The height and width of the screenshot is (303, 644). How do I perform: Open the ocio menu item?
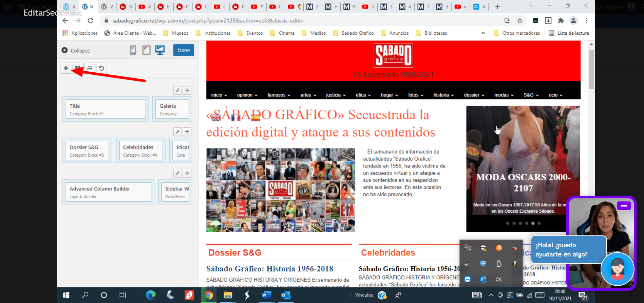(555, 95)
